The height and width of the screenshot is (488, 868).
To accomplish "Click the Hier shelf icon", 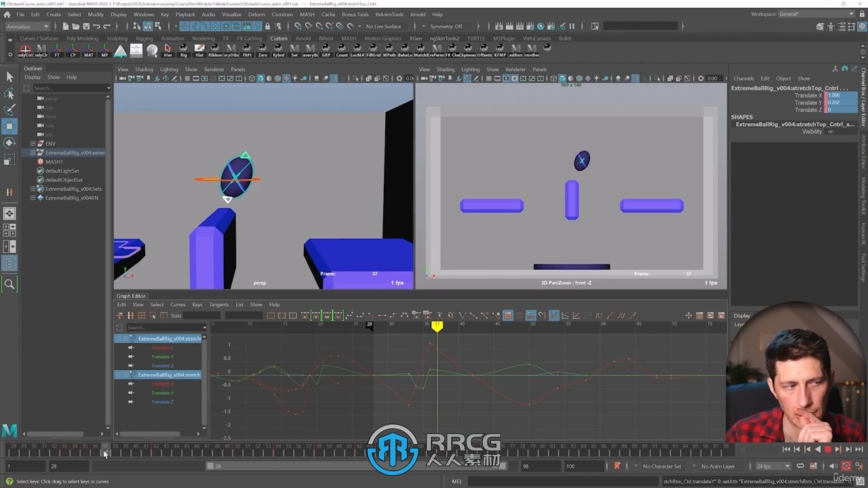I will tap(167, 51).
